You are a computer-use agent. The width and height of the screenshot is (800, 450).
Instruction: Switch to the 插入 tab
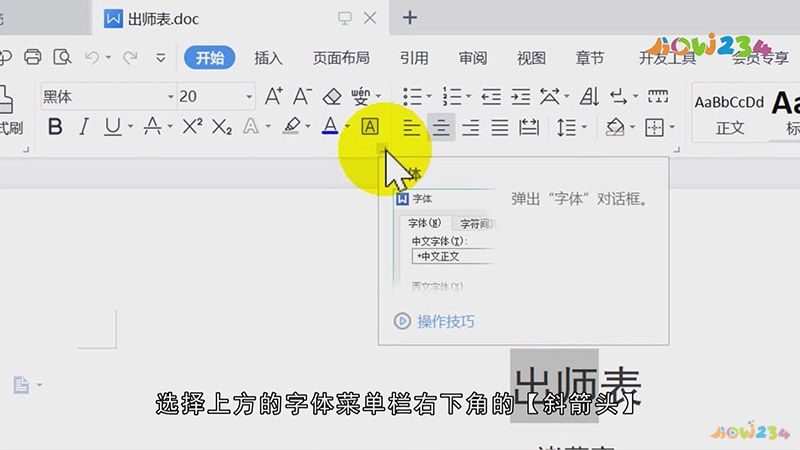(268, 58)
